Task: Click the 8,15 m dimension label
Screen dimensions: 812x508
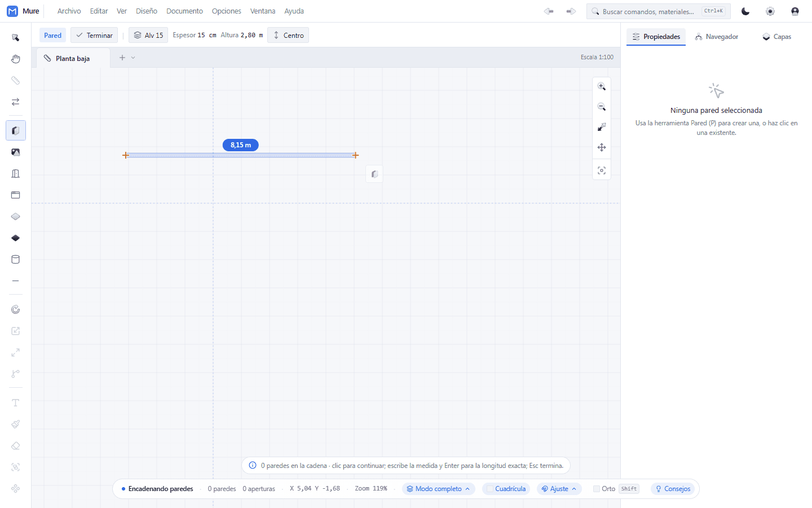Action: click(x=241, y=145)
